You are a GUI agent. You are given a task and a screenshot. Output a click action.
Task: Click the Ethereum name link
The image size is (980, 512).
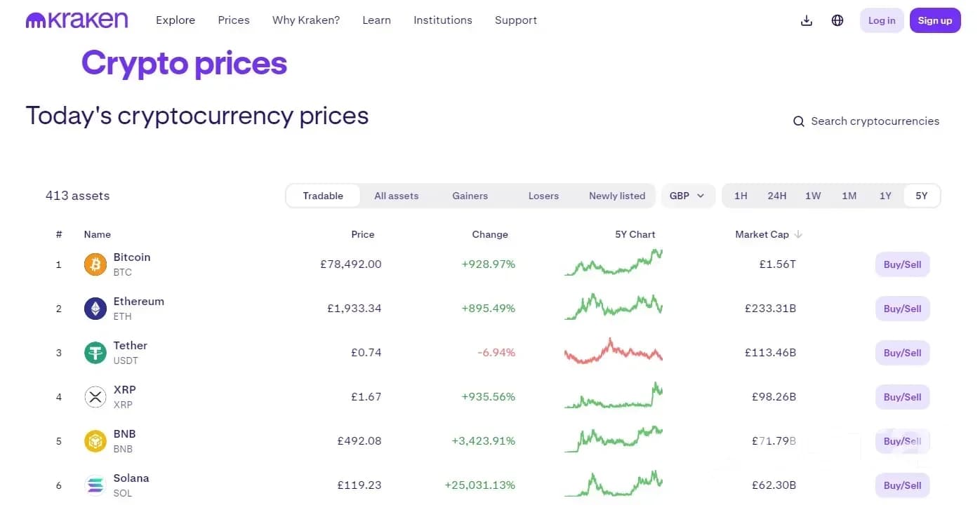coord(139,302)
